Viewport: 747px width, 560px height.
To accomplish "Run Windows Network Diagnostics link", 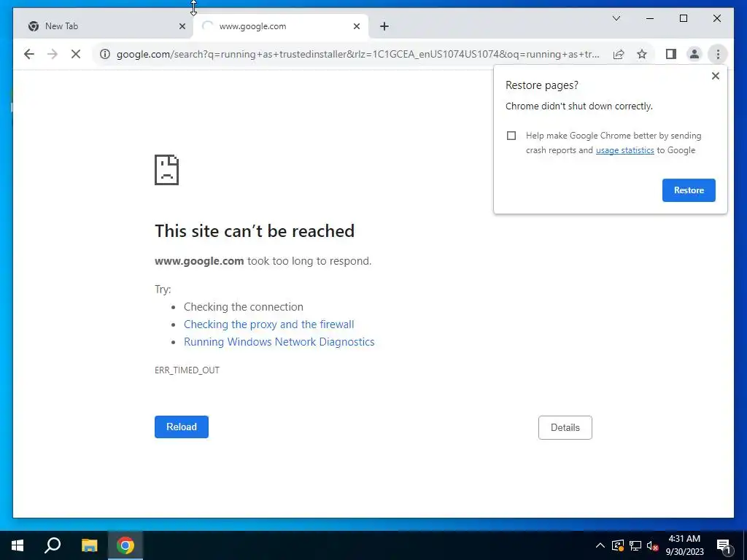I will (x=279, y=342).
